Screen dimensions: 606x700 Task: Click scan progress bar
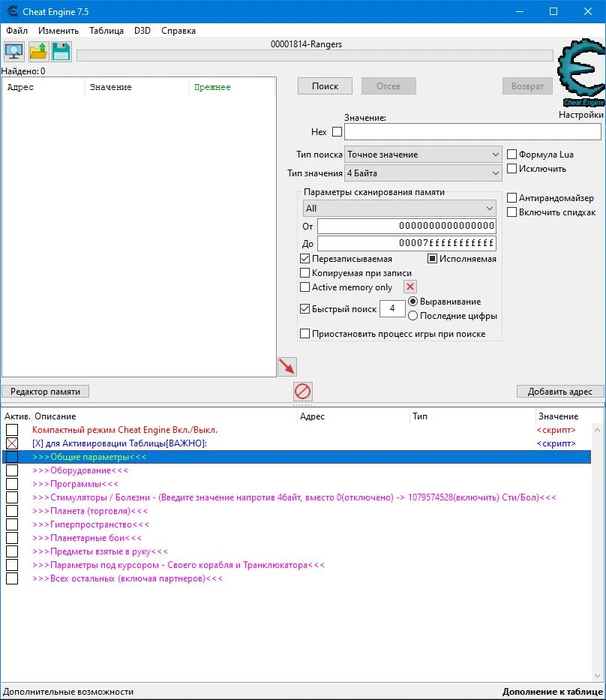click(314, 56)
